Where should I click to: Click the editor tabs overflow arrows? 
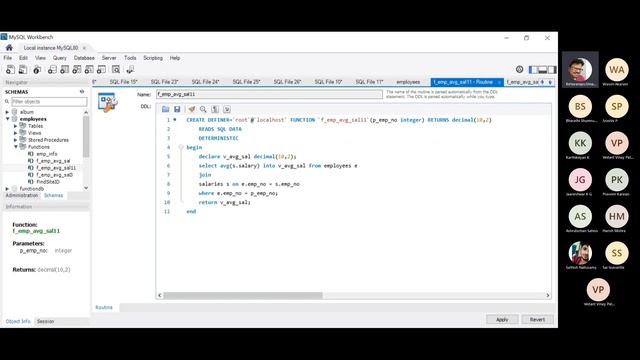(x=546, y=82)
